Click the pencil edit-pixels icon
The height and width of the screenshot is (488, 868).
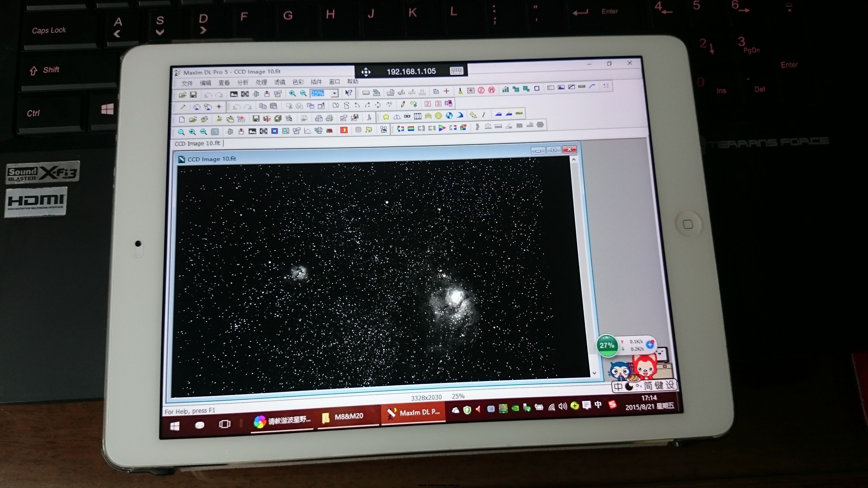403,104
